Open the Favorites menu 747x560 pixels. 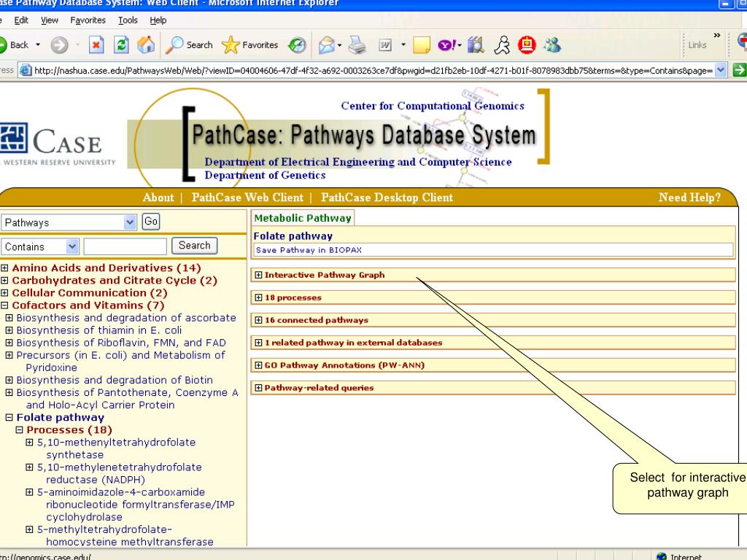coord(88,20)
